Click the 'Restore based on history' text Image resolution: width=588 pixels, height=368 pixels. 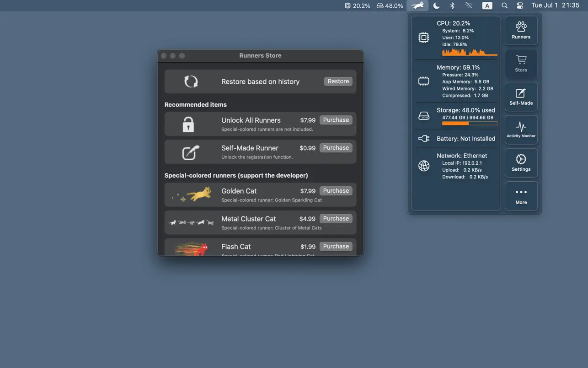[x=260, y=81]
